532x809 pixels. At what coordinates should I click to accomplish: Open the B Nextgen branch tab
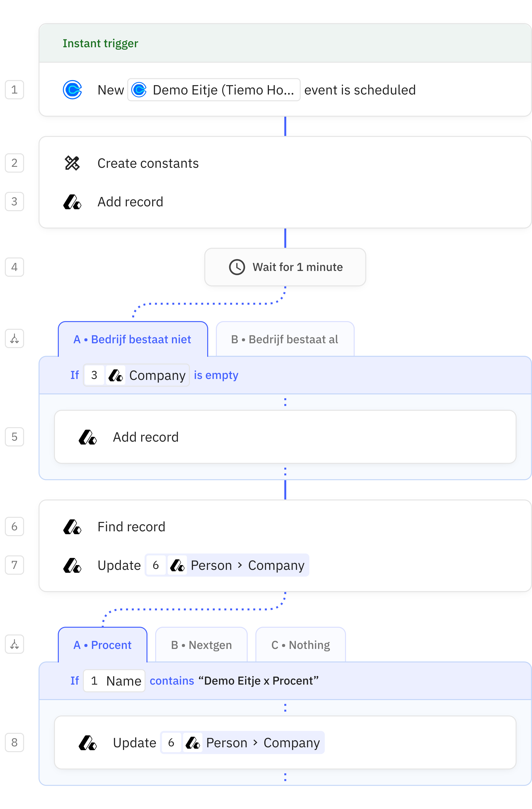pyautogui.click(x=201, y=645)
